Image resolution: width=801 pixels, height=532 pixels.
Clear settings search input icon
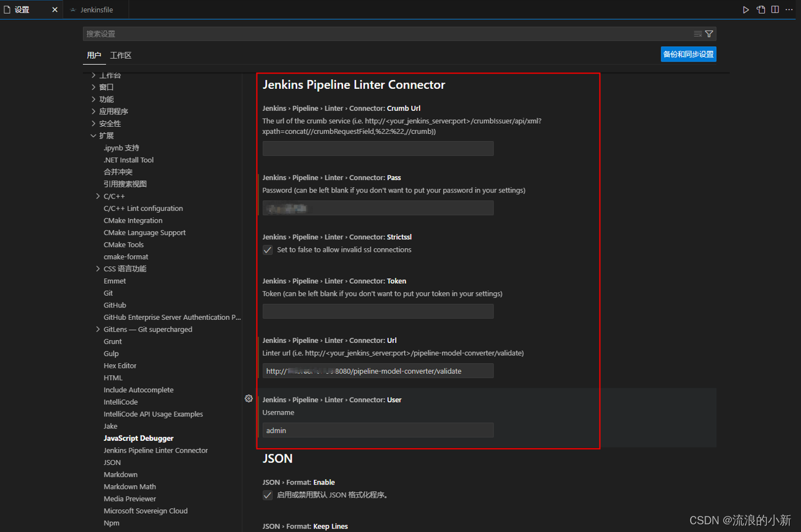[698, 34]
